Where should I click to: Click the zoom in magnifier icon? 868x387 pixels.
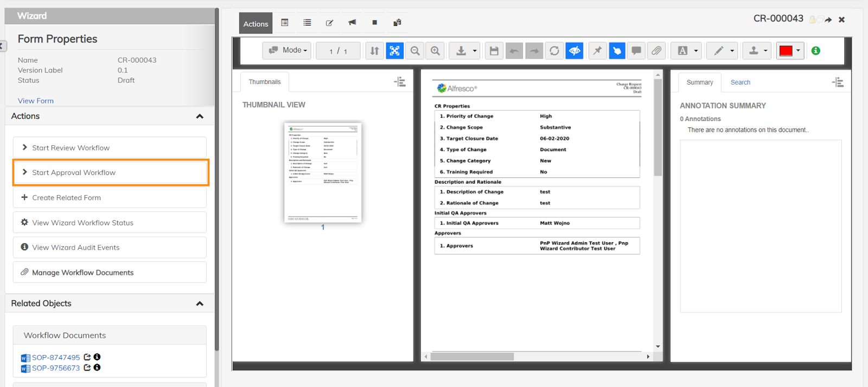(x=435, y=51)
